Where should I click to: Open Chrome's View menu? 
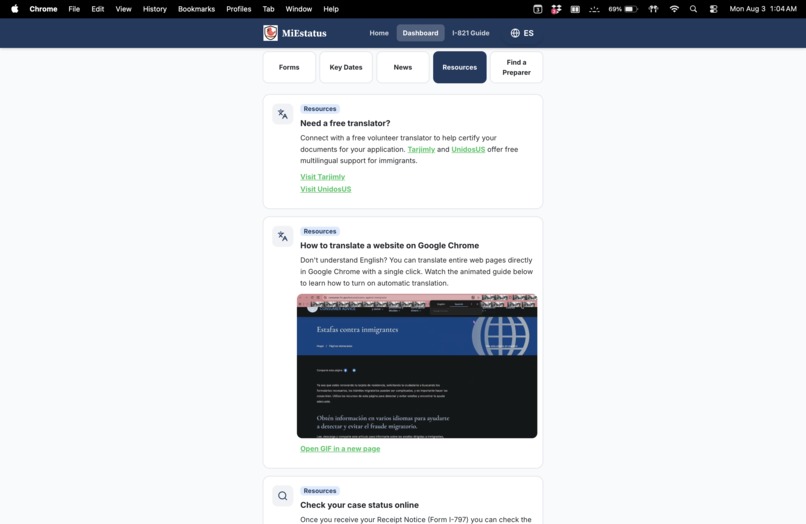(x=123, y=9)
